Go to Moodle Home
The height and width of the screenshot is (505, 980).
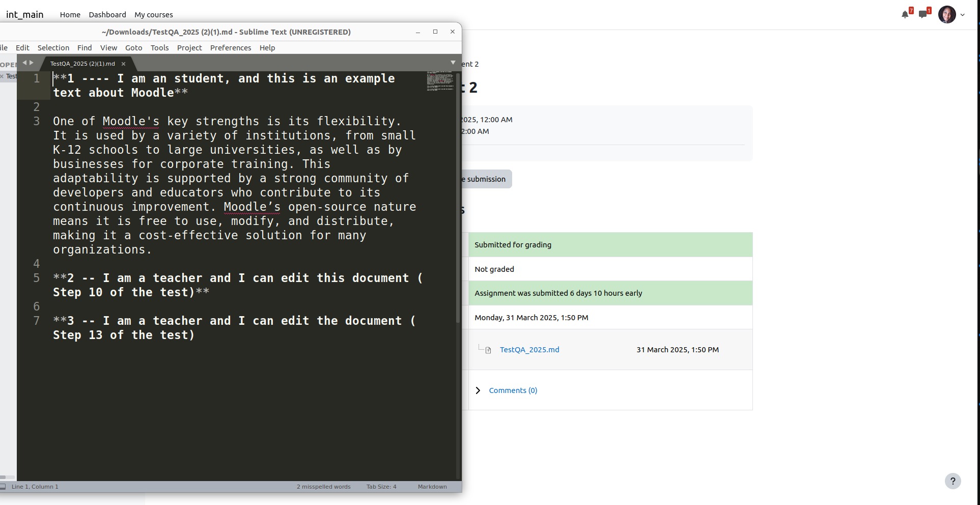click(70, 15)
